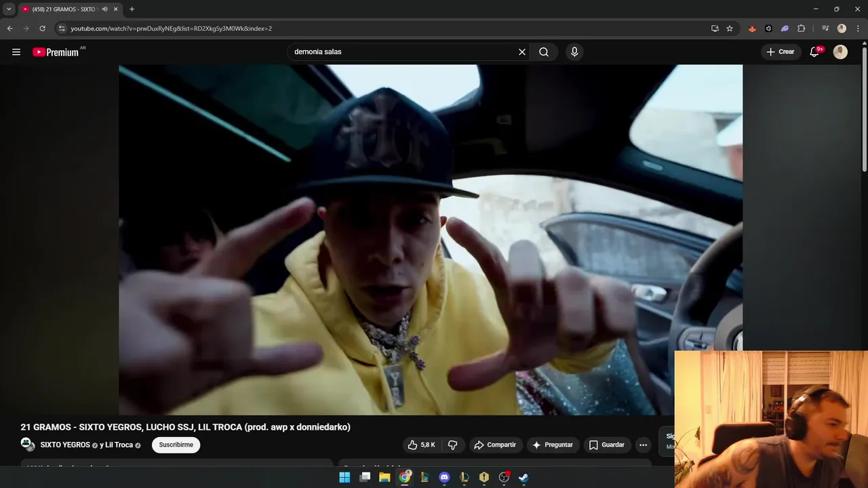Viewport: 868px width, 488px height.
Task: Open the Lil Troca channel link
Action: 119,445
